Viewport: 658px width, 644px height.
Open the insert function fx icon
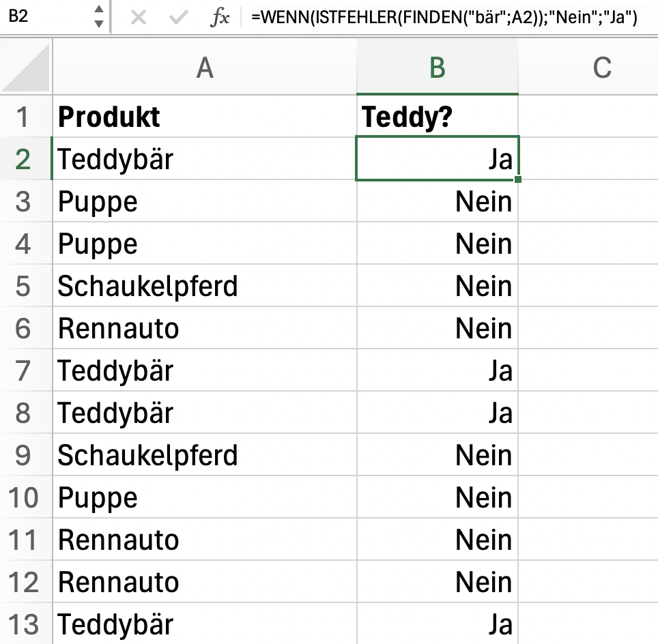pyautogui.click(x=220, y=18)
